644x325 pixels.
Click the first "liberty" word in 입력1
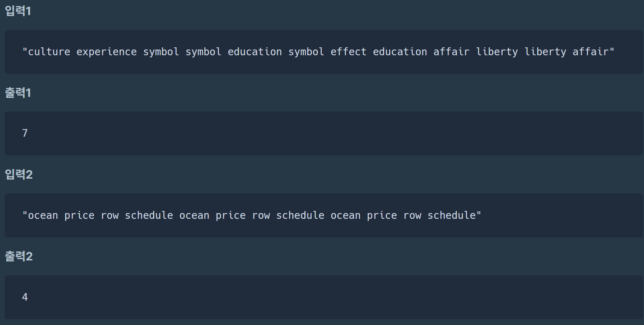(497, 52)
